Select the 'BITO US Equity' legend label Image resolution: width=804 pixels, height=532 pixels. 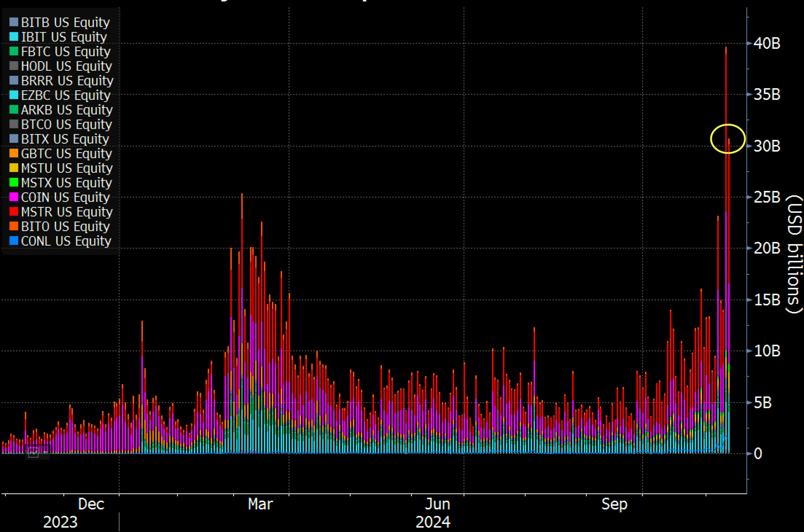pos(66,227)
